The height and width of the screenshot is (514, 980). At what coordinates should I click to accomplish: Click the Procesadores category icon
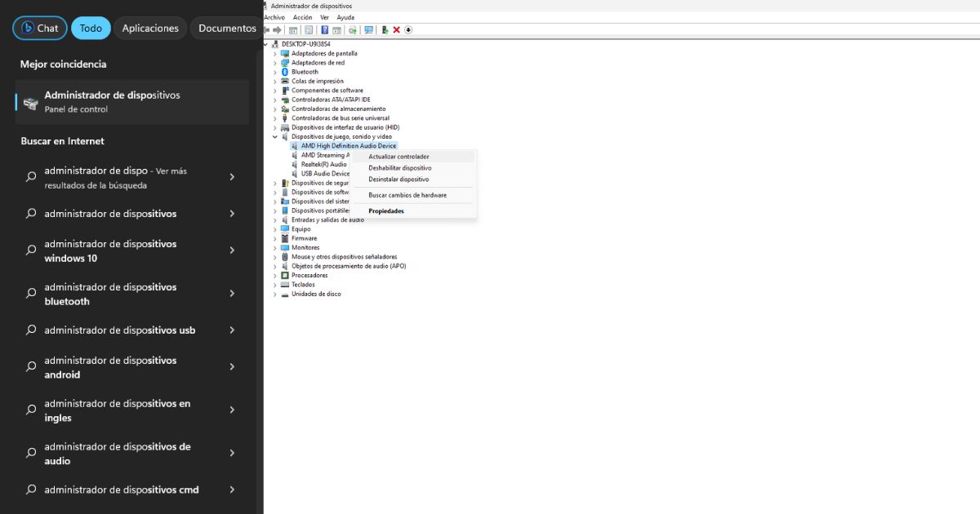[285, 275]
